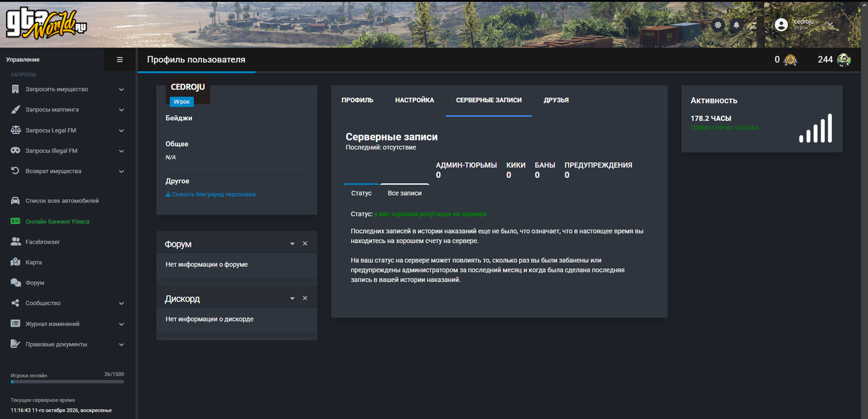Viewport: 868px width, 419px height.
Task: Show the Все записи sub-tab
Action: 404,194
